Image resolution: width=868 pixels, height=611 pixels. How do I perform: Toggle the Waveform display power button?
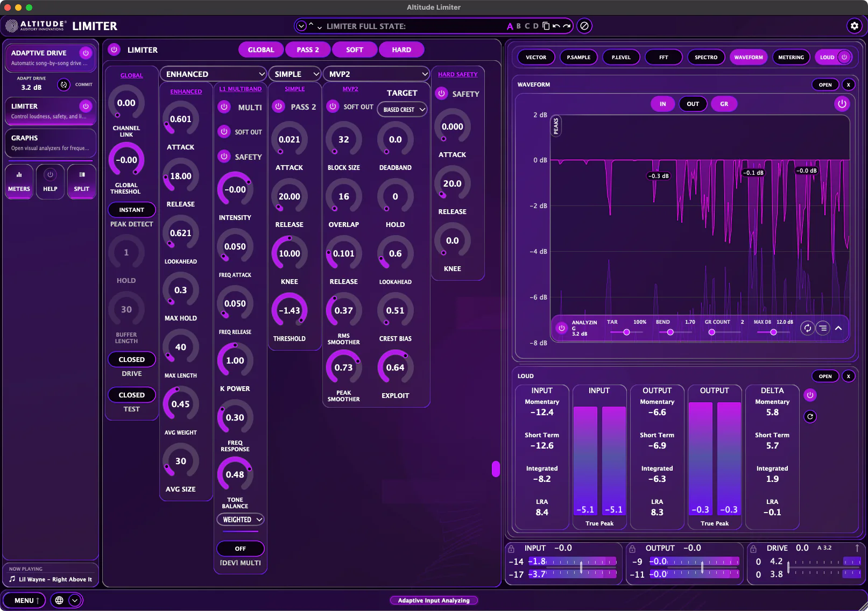tap(842, 104)
